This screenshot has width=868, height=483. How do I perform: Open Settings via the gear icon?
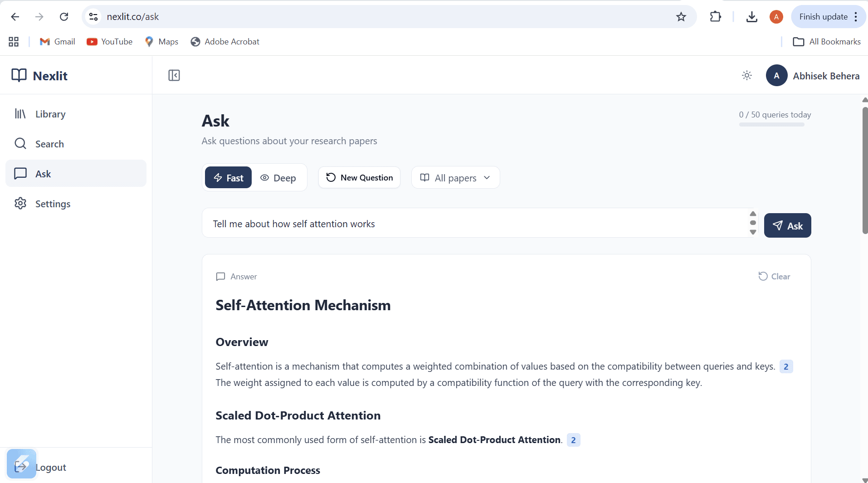[x=21, y=204]
